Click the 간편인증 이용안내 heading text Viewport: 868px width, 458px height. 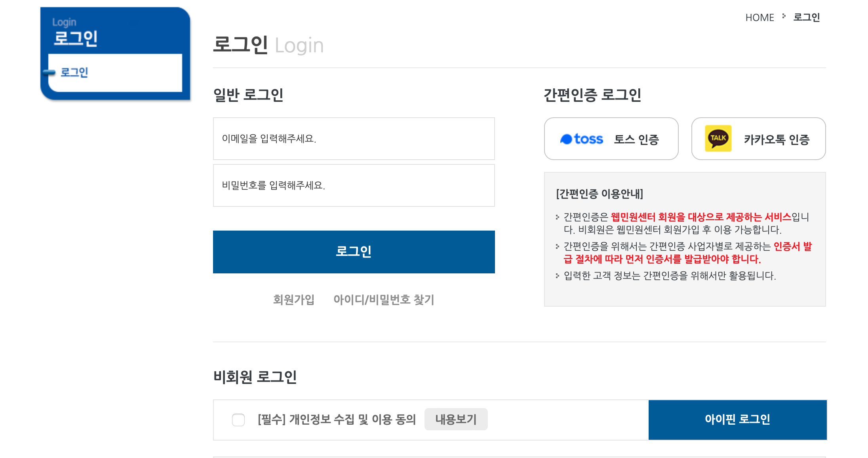[x=600, y=194]
